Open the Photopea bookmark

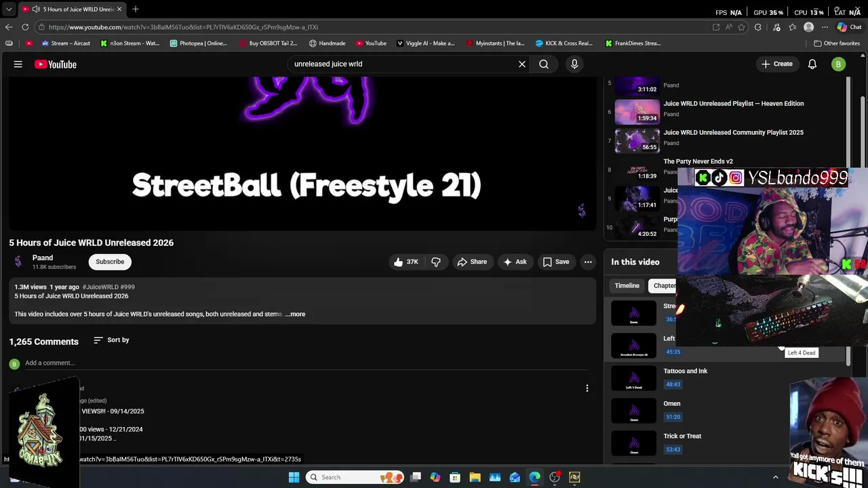click(x=199, y=43)
